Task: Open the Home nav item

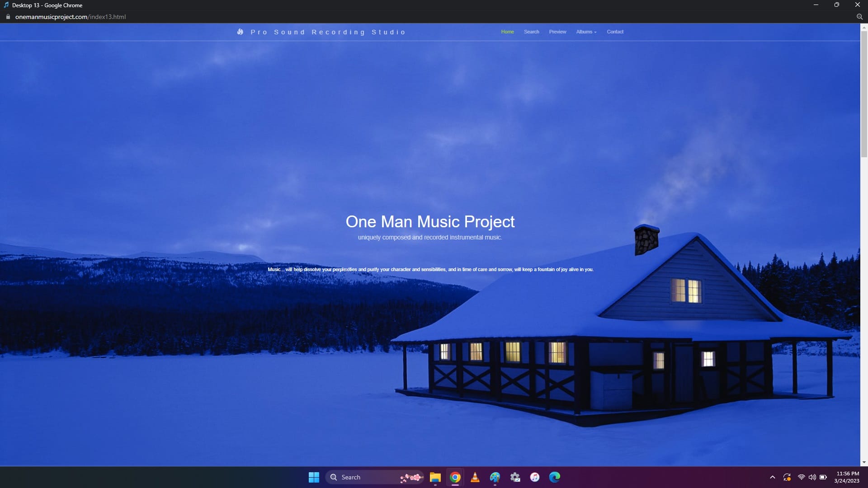Action: click(507, 32)
